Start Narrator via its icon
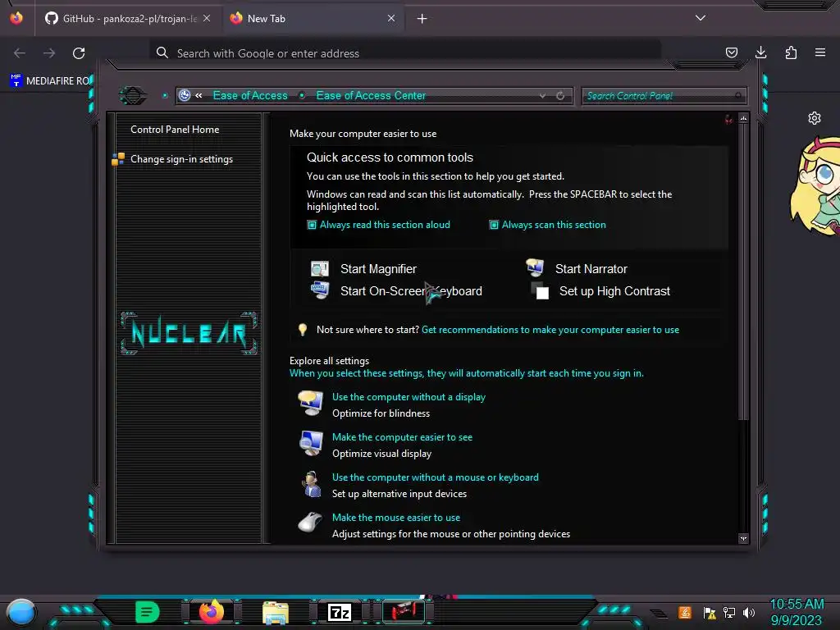 pyautogui.click(x=535, y=268)
